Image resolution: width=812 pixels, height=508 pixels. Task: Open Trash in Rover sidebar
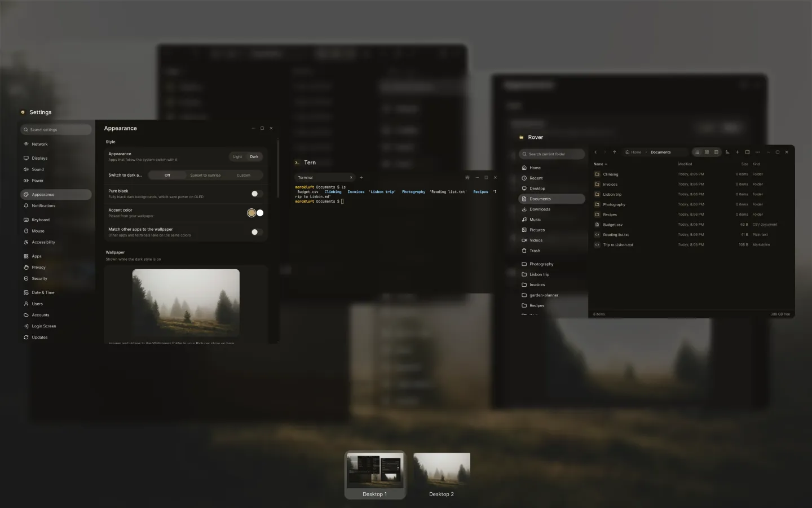(551, 251)
